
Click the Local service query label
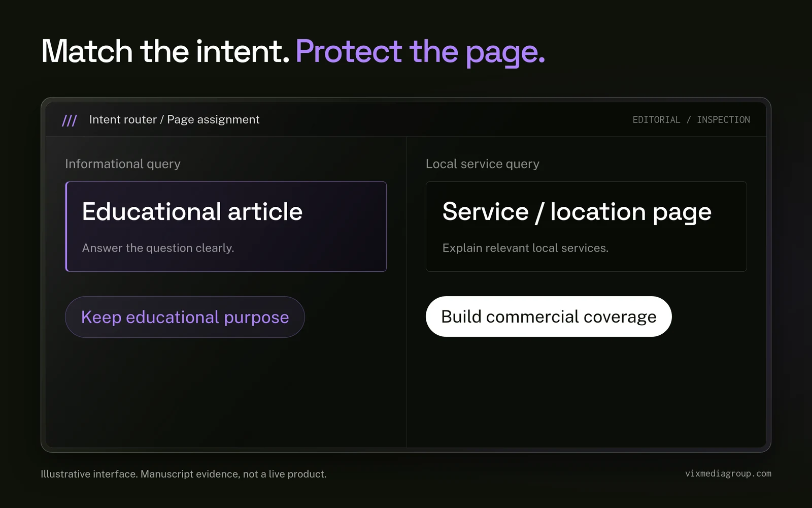coord(483,164)
